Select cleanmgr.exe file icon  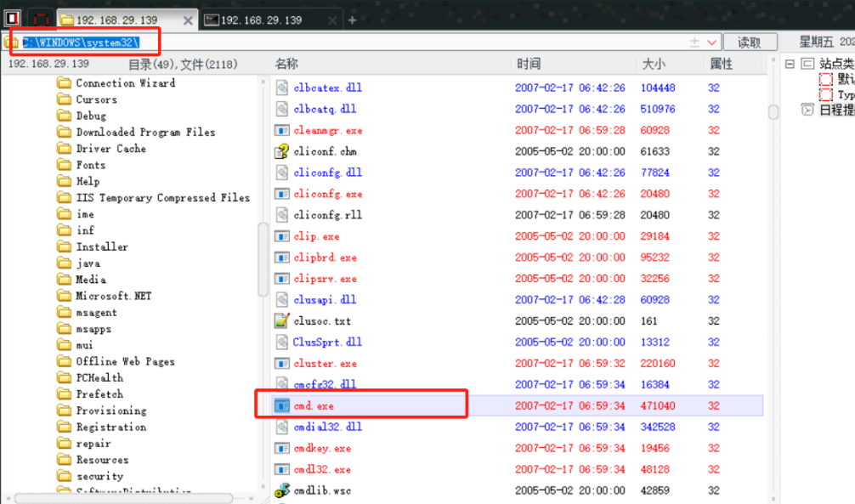click(x=282, y=130)
